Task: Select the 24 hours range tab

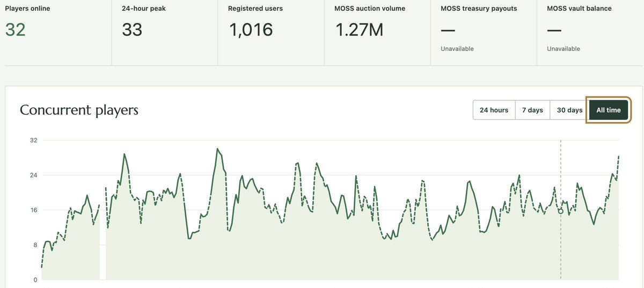Action: pos(494,110)
